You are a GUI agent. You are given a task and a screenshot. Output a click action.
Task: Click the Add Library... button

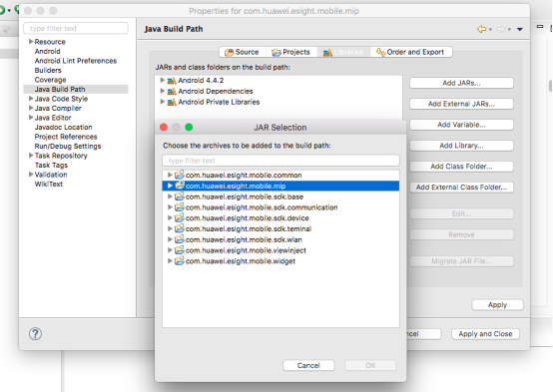[x=461, y=146]
